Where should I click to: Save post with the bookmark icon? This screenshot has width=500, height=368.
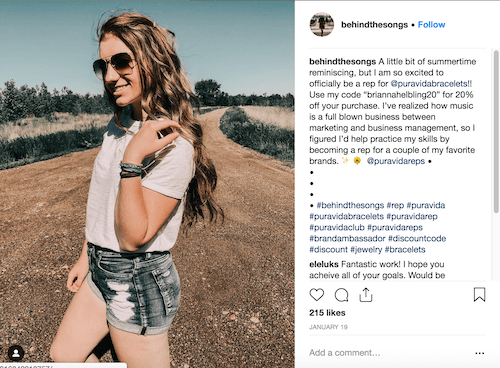click(x=479, y=295)
